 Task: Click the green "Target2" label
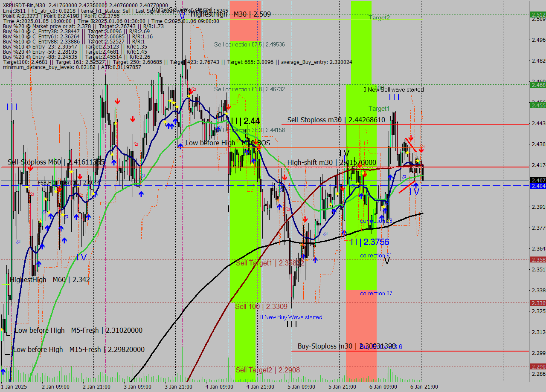point(379,17)
